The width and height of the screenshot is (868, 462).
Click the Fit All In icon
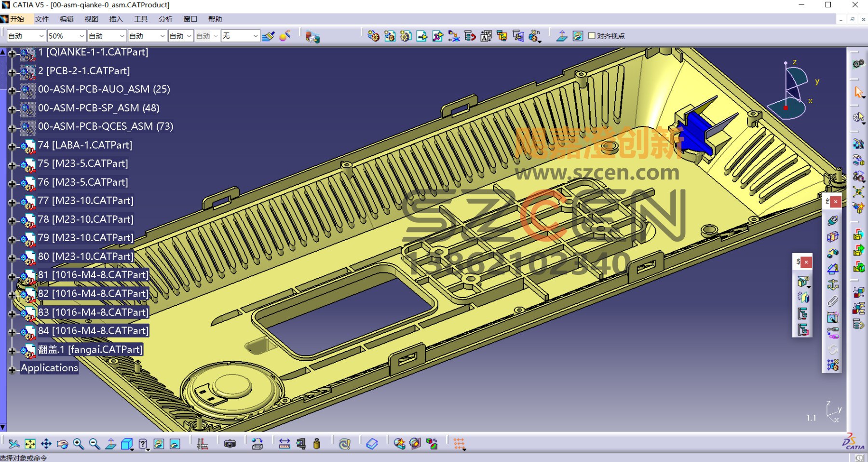(x=30, y=444)
